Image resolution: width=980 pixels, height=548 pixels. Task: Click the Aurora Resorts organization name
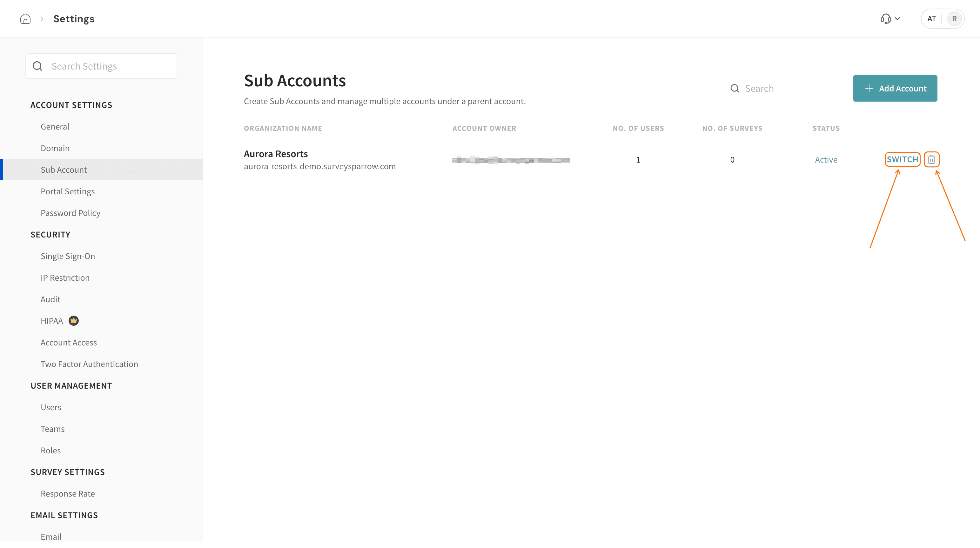coord(276,154)
